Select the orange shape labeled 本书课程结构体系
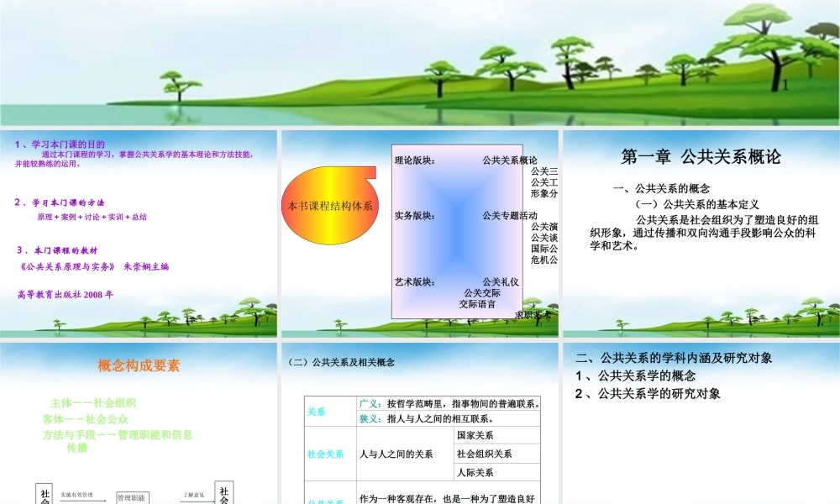 (x=329, y=206)
